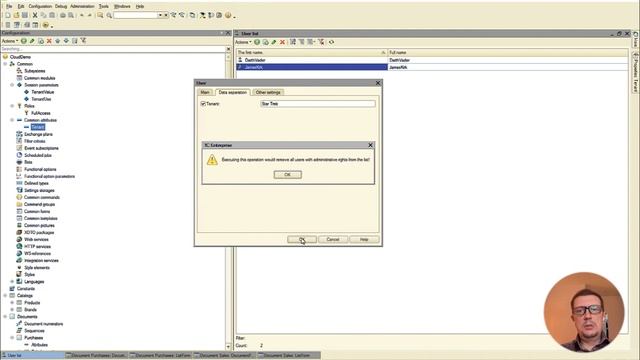
Task: Select Exchange plans tree item
Action: pos(38,134)
